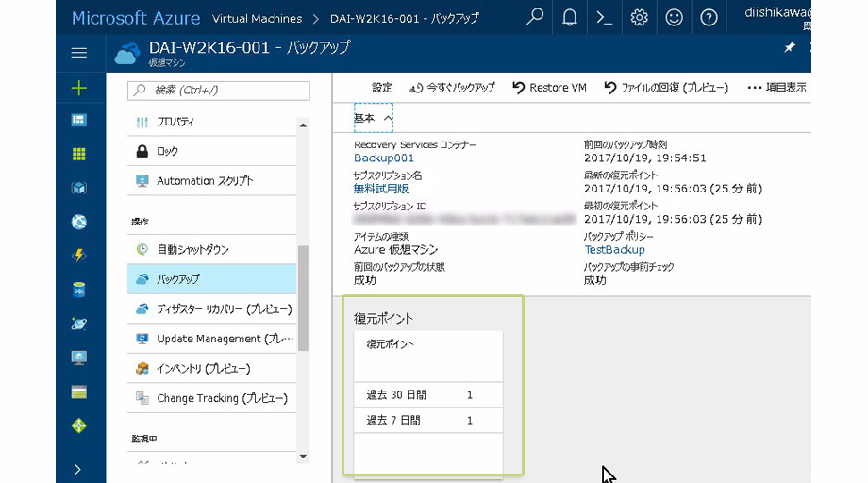Select プロパティ menu item
The height and width of the screenshot is (483, 868).
[x=212, y=122]
